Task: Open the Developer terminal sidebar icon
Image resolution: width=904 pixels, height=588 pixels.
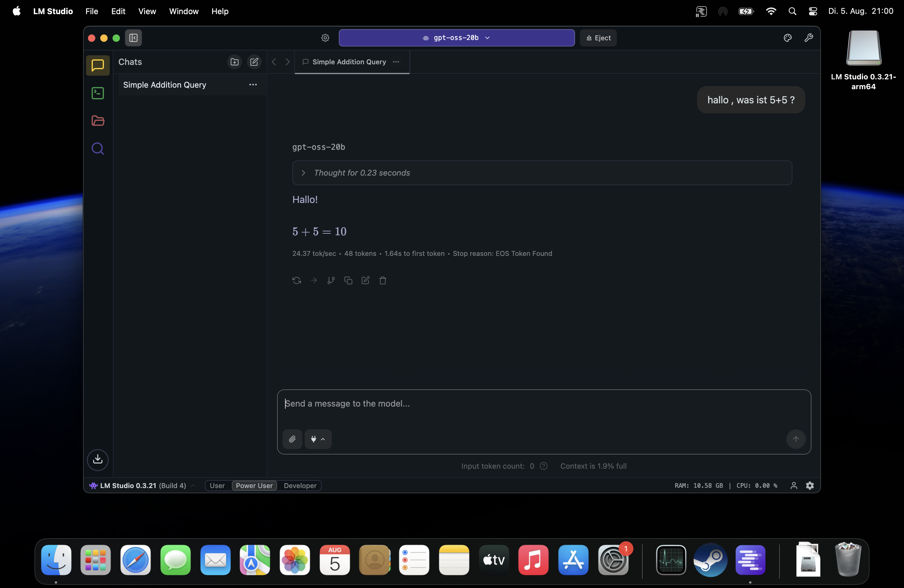Action: pyautogui.click(x=97, y=93)
